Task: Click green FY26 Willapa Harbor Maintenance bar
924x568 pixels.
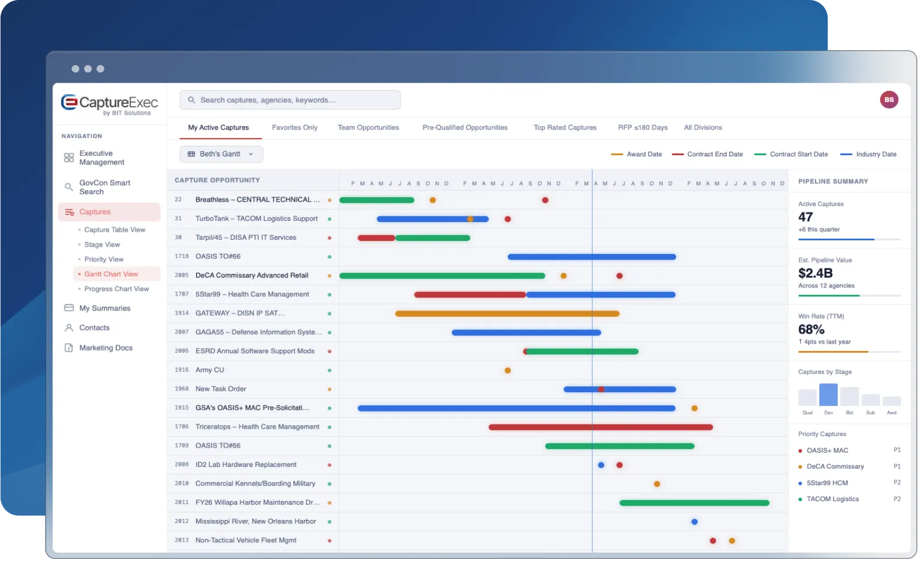Action: pos(694,503)
